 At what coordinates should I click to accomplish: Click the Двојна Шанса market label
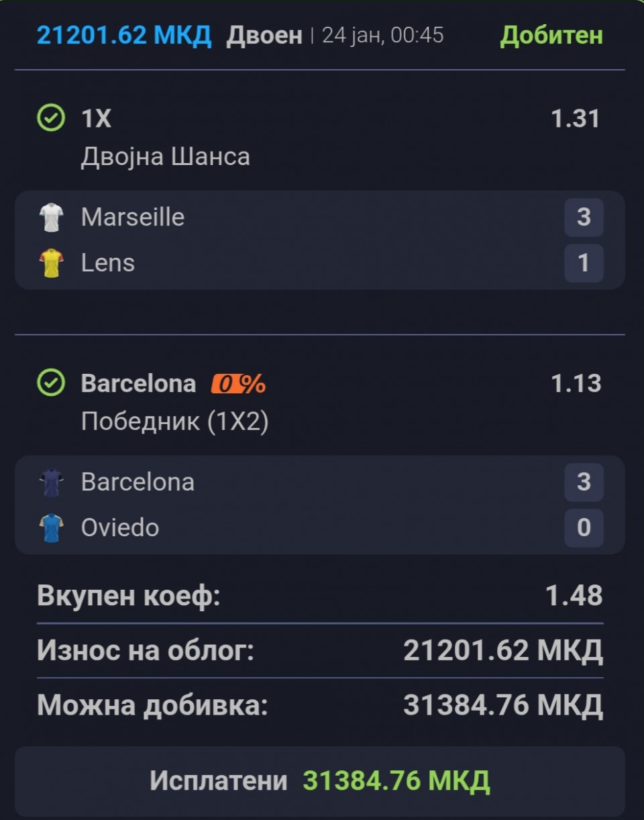166,156
